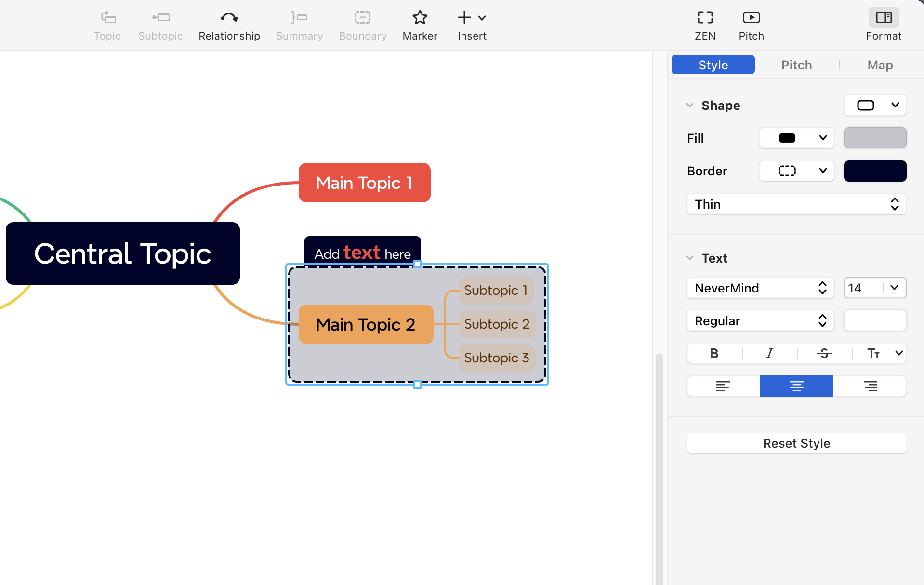Collapse the Shape section

pos(690,105)
